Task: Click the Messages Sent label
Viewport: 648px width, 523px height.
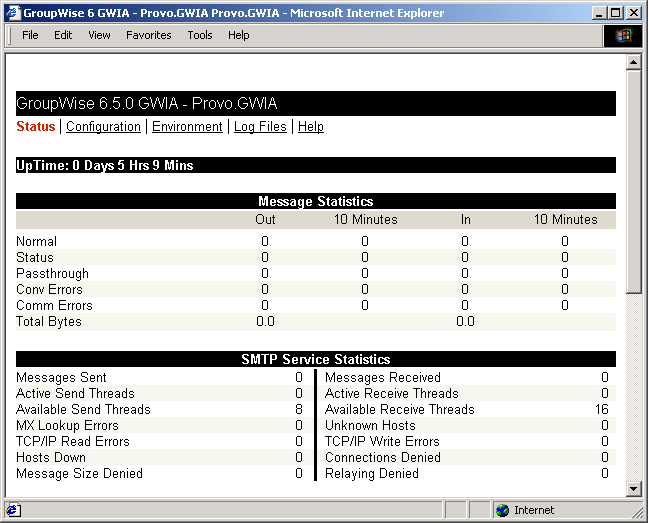Action: 61,377
